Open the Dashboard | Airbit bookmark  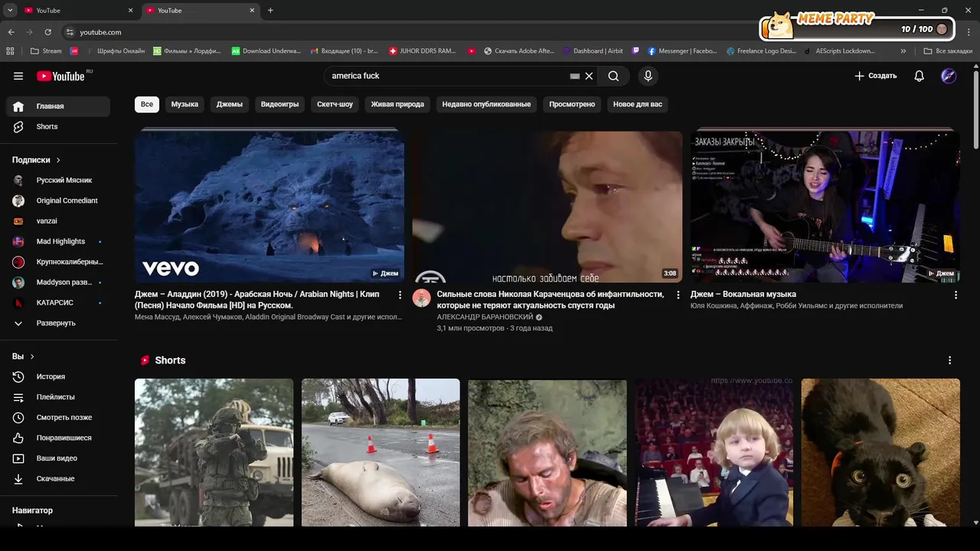click(593, 51)
